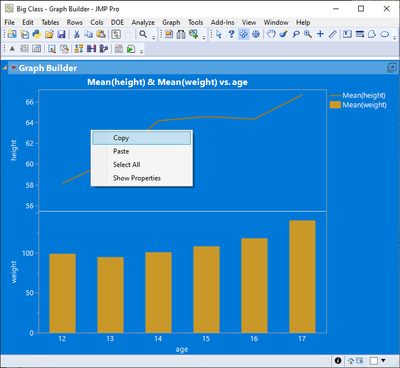The width and height of the screenshot is (400, 368).
Task: Open the View menu
Action: pyautogui.click(x=249, y=22)
